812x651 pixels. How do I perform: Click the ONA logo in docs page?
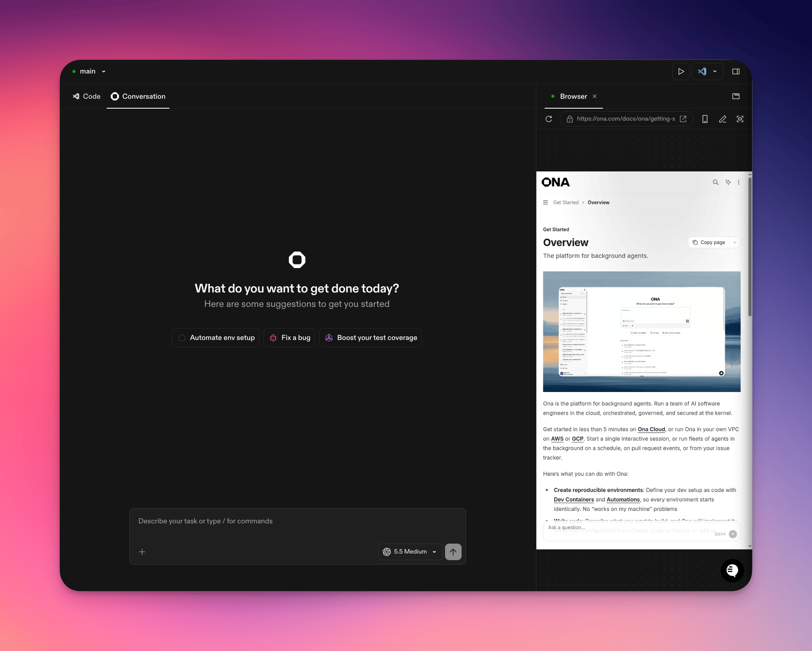click(x=555, y=182)
